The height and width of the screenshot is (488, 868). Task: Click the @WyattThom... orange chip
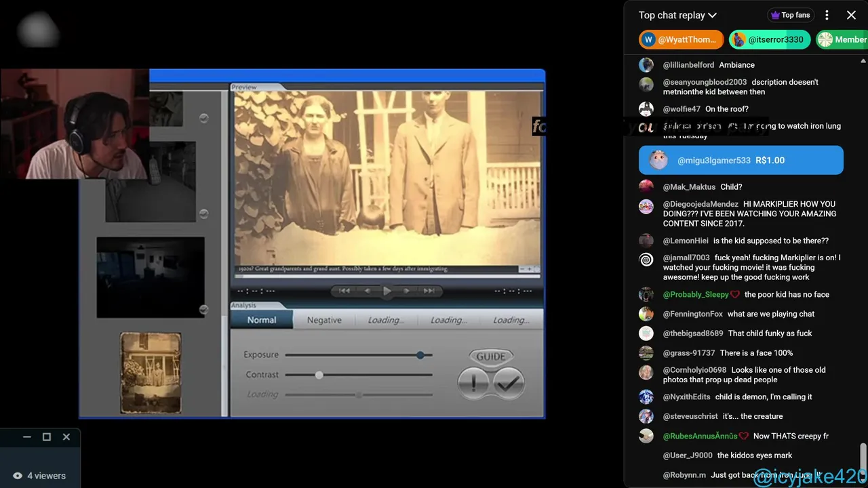pyautogui.click(x=681, y=39)
